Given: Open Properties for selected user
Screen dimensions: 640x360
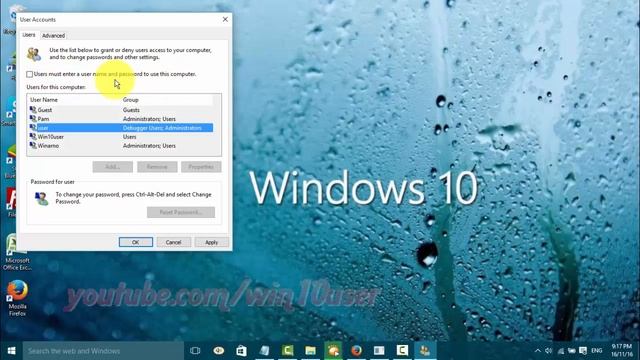Looking at the screenshot, I should (x=201, y=167).
